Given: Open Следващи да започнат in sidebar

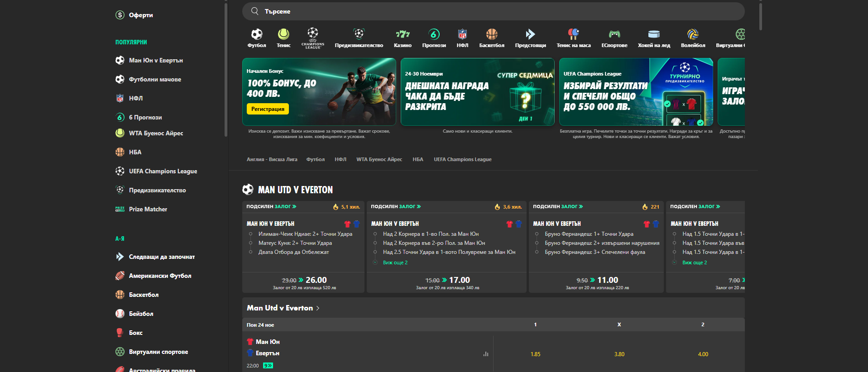Looking at the screenshot, I should pos(155,257).
